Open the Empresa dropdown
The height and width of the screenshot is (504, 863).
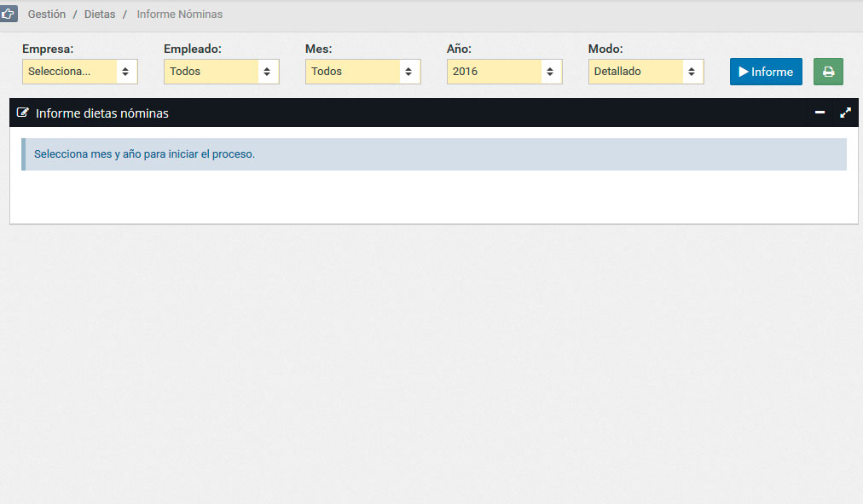80,72
